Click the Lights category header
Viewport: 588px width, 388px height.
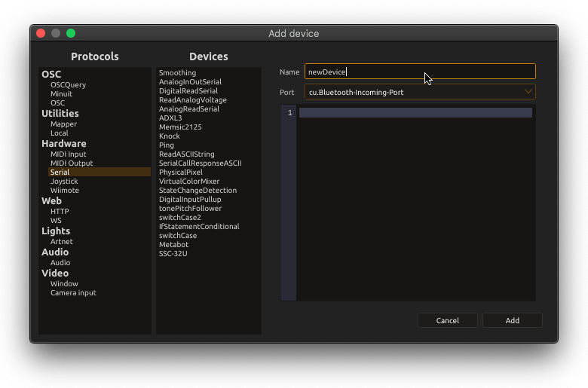tap(56, 231)
